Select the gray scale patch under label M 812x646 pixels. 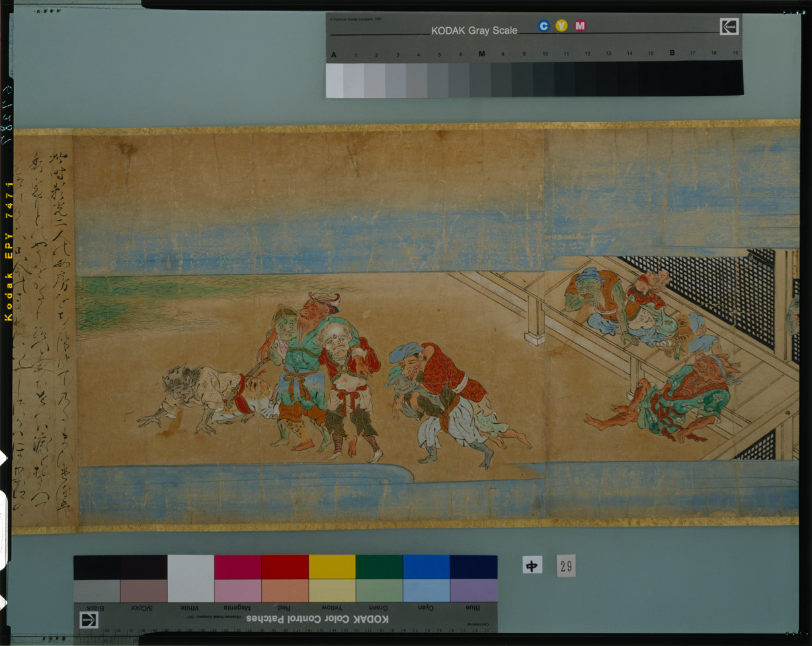[x=481, y=80]
